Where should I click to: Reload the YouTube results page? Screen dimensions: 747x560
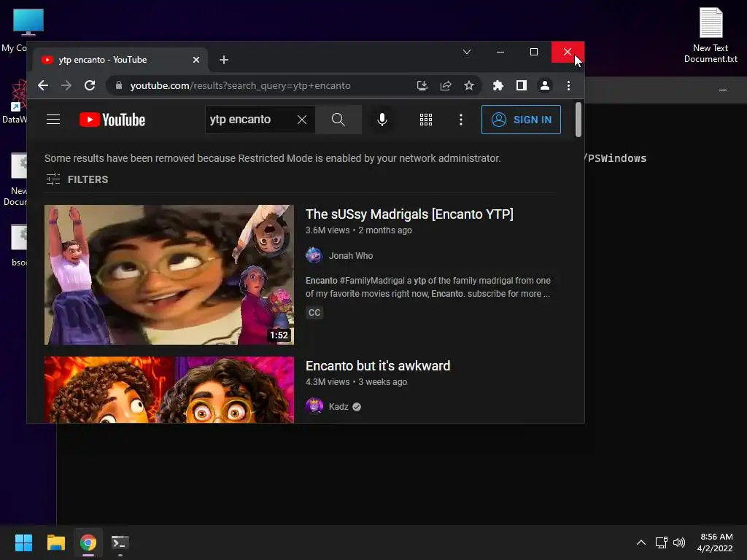(90, 86)
